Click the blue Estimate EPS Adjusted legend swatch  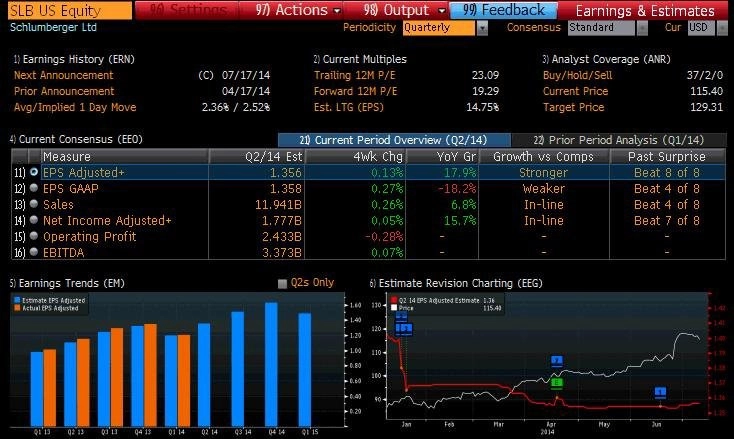pos(17,300)
